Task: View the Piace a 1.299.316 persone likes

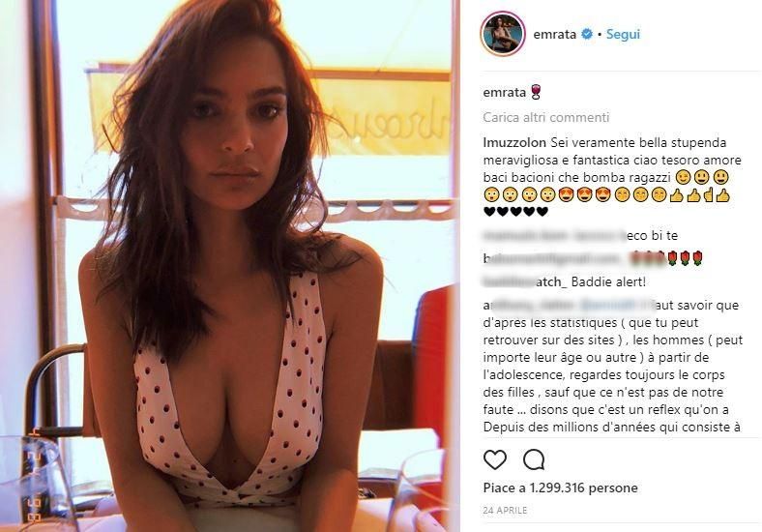Action: click(x=560, y=488)
